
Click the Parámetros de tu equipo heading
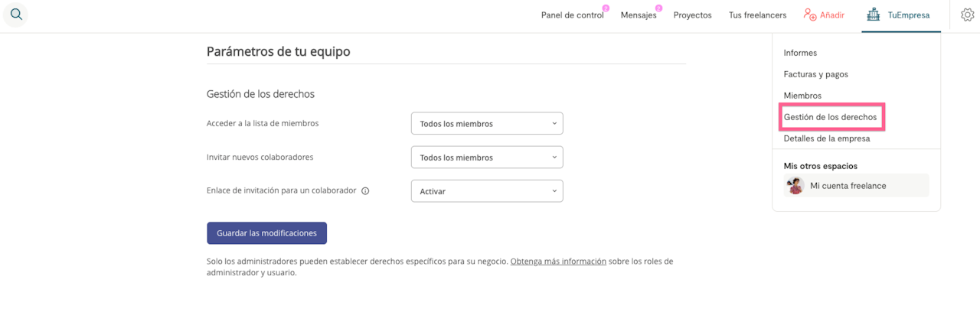point(278,51)
